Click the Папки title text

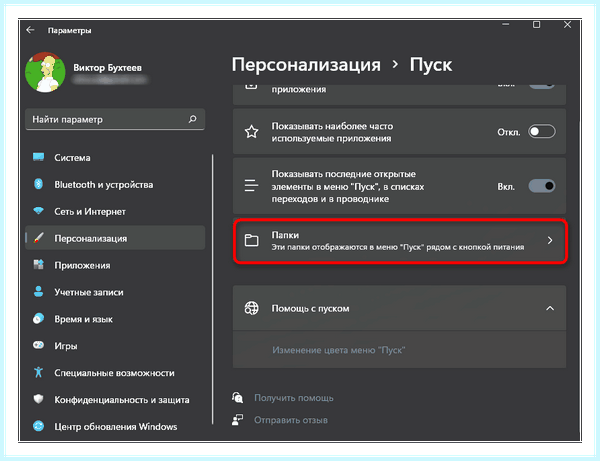pyautogui.click(x=285, y=235)
